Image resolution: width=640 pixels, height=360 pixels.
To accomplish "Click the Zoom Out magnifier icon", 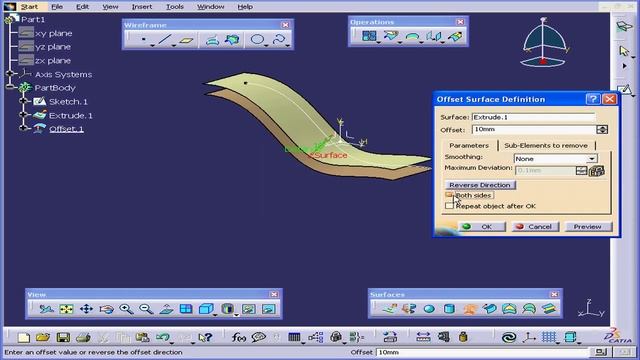I will pyautogui.click(x=146, y=309).
